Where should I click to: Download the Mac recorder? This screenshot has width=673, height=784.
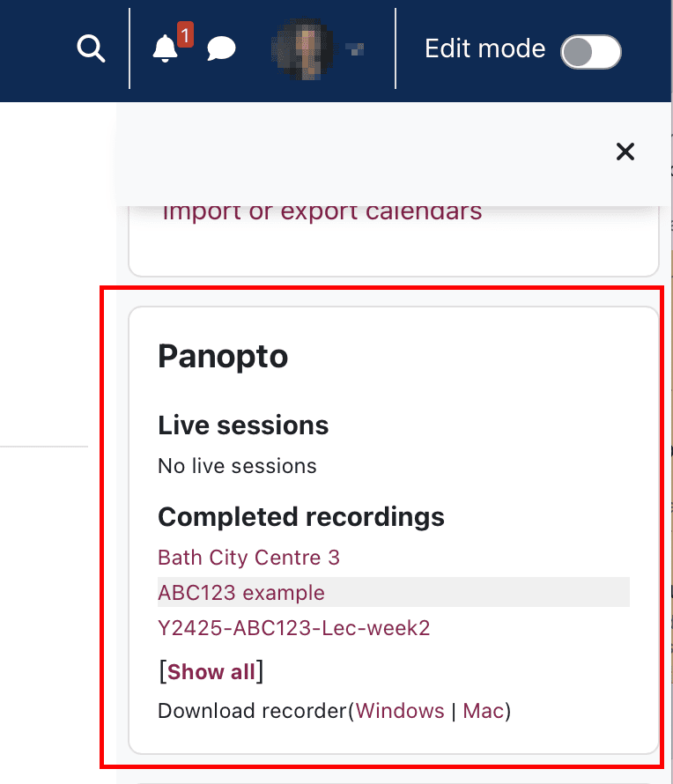click(x=484, y=711)
